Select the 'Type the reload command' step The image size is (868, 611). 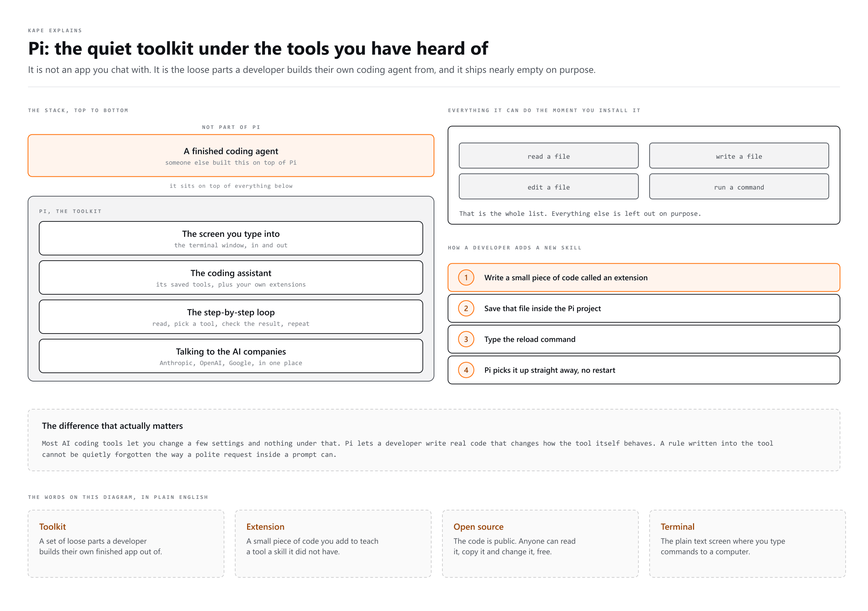644,339
